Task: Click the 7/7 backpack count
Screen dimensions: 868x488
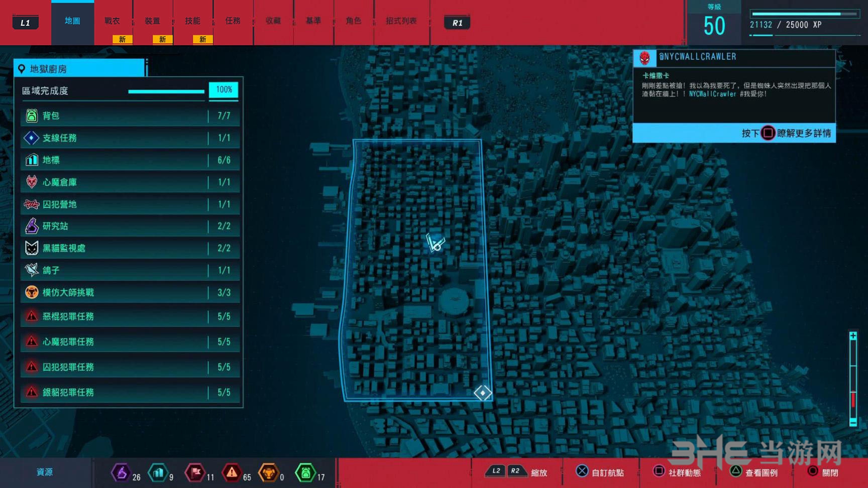Action: click(x=224, y=116)
